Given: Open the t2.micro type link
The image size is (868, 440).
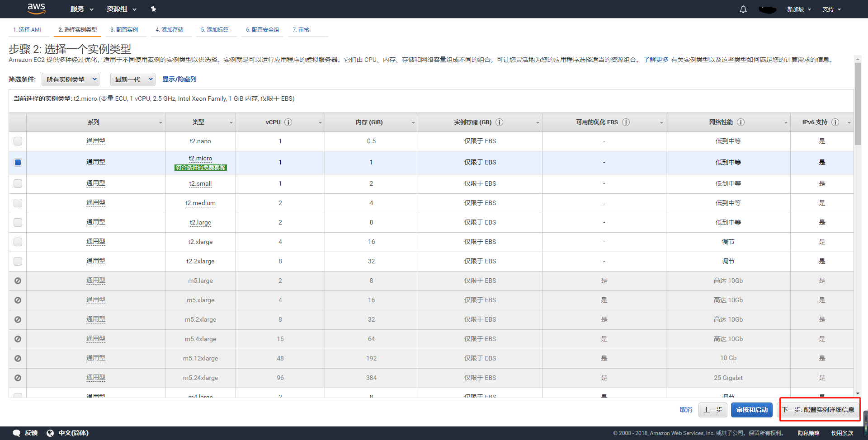Looking at the screenshot, I should point(200,159).
